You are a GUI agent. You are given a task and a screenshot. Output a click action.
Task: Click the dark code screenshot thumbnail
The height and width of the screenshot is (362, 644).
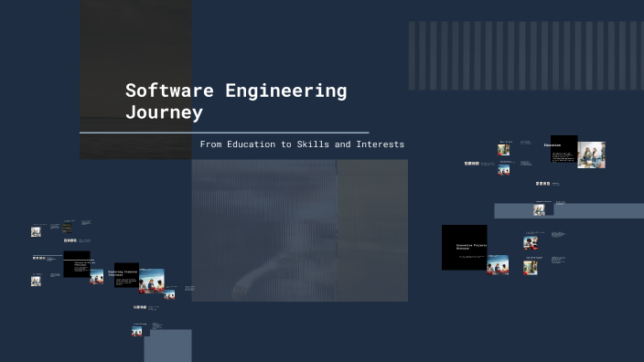tap(67, 228)
